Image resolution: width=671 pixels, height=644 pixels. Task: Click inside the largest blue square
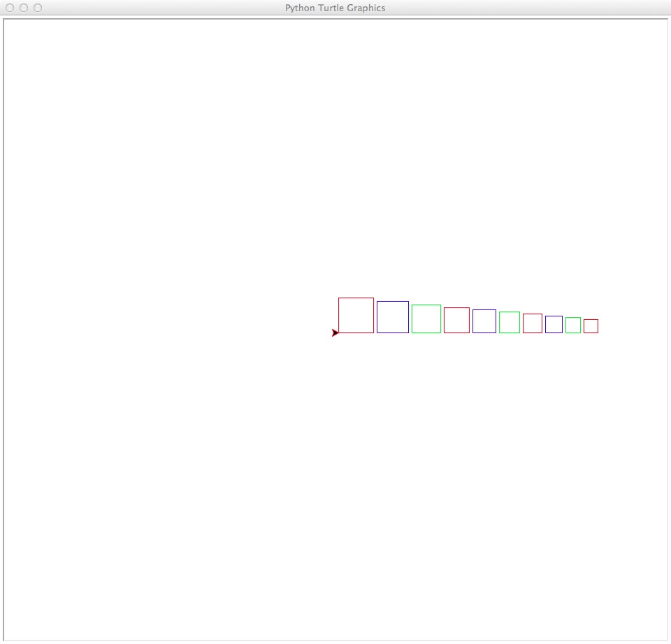tap(393, 317)
